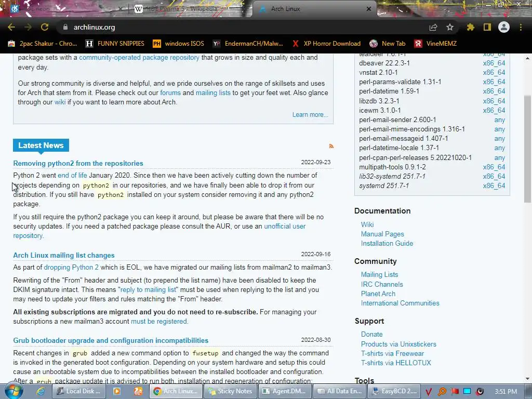The height and width of the screenshot is (399, 532).
Task: Close the Arch Linux tab
Action: pyautogui.click(x=369, y=9)
